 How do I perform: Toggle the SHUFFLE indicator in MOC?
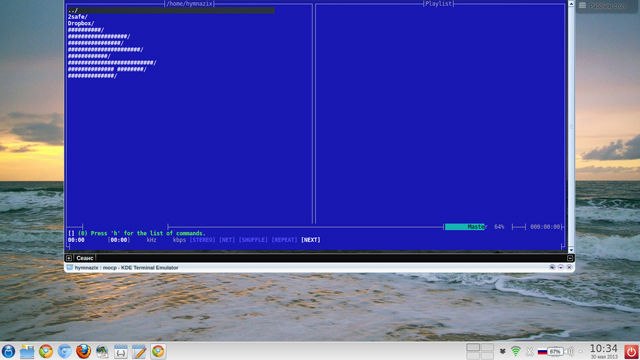click(253, 240)
